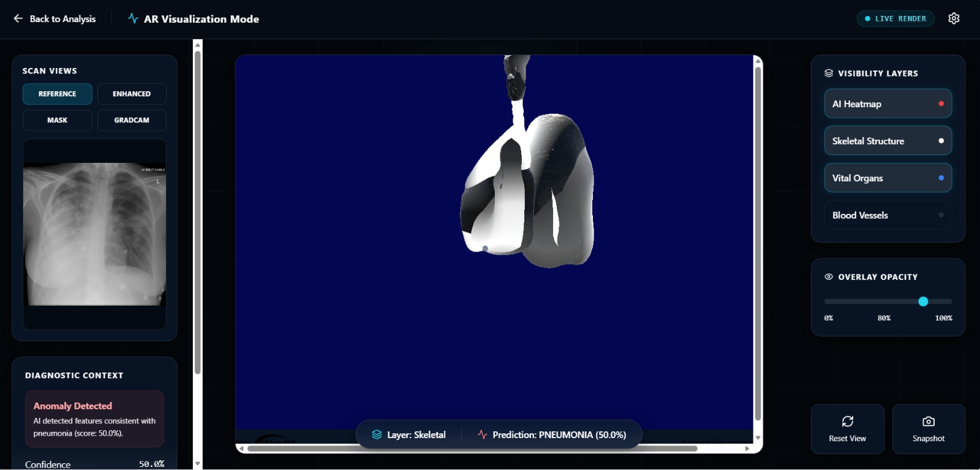Click the left sidebar scroll-down arrow
The width and height of the screenshot is (980, 470).
(197, 464)
